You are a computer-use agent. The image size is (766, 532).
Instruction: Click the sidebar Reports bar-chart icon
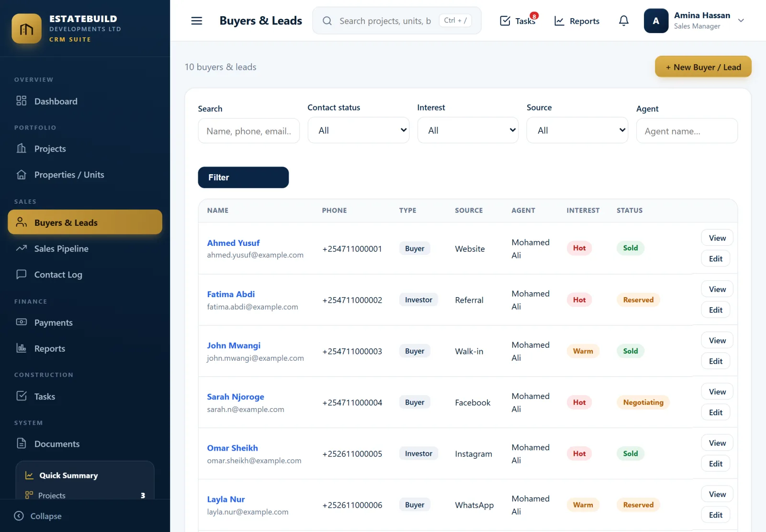pyautogui.click(x=22, y=348)
